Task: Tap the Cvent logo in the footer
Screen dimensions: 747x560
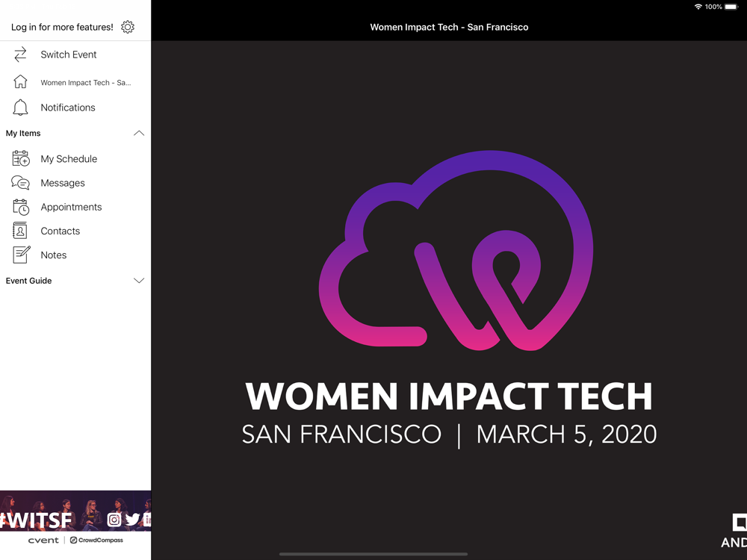Action: (43, 541)
